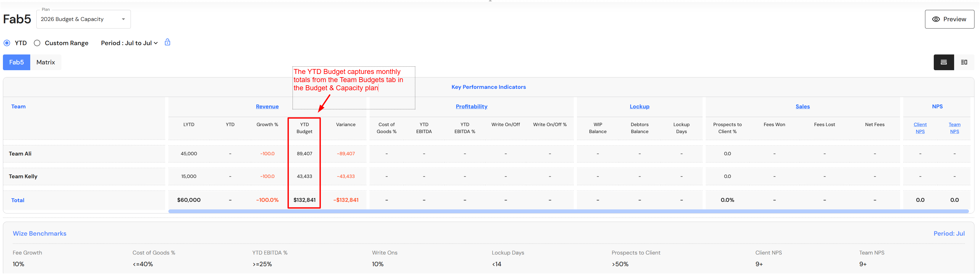Click Team Kelly's YTD Budget value 43,433
This screenshot has width=980, height=274.
(x=304, y=176)
